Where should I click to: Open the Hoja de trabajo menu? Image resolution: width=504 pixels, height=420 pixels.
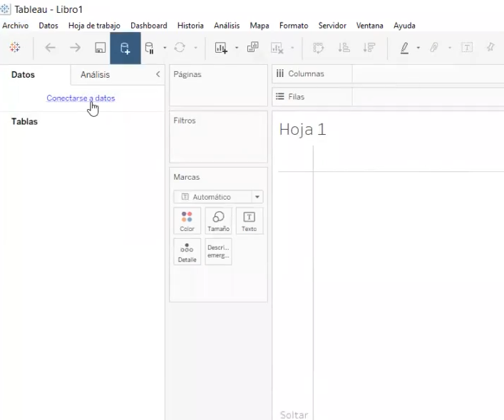point(94,26)
